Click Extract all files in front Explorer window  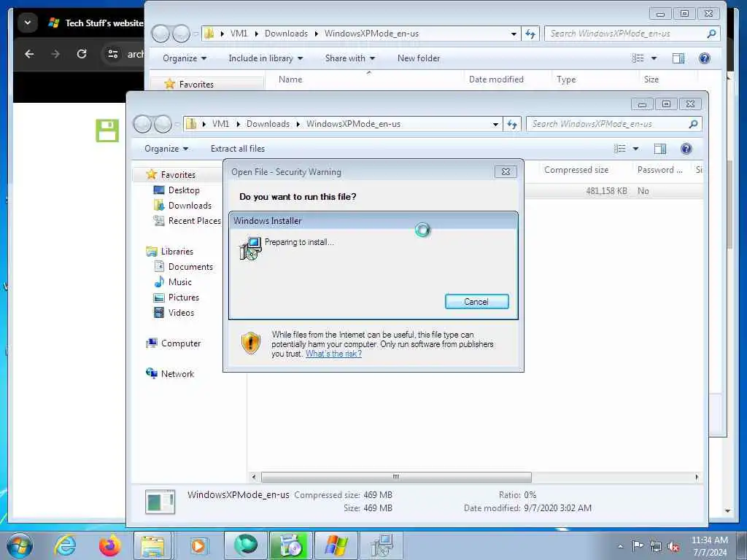(237, 149)
